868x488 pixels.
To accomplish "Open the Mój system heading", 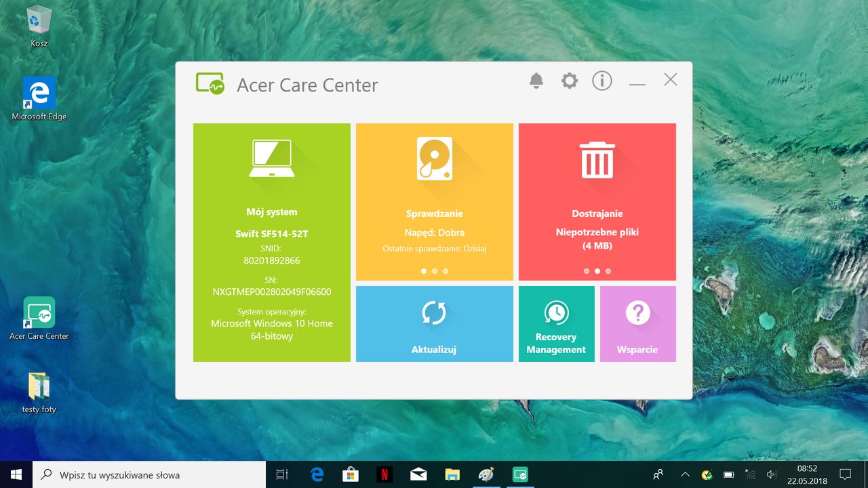I will [x=272, y=212].
